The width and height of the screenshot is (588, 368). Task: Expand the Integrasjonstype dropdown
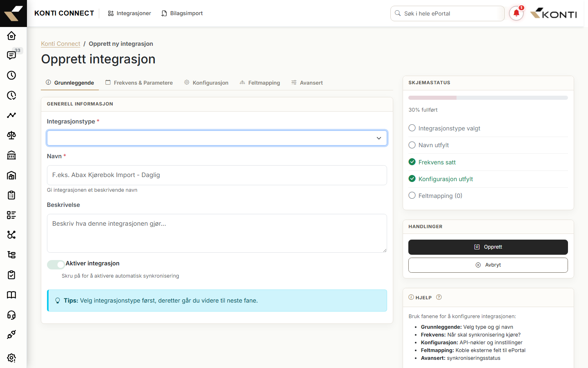tap(217, 138)
